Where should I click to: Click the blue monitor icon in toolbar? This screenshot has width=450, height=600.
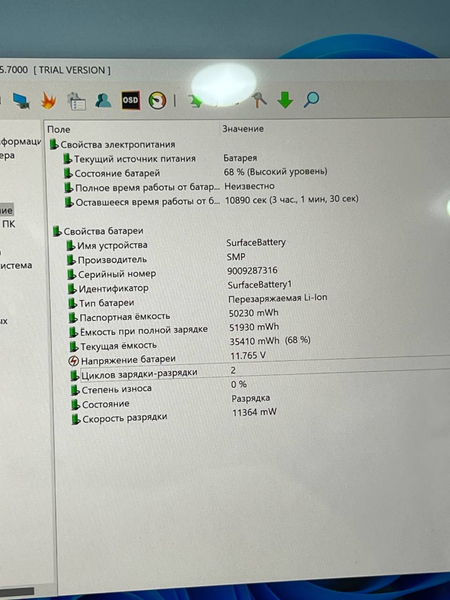click(x=21, y=101)
